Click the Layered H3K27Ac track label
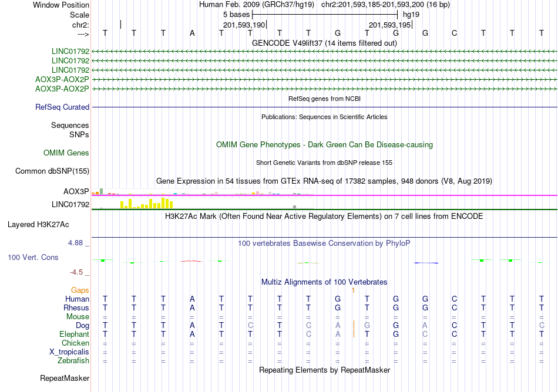 38,225
